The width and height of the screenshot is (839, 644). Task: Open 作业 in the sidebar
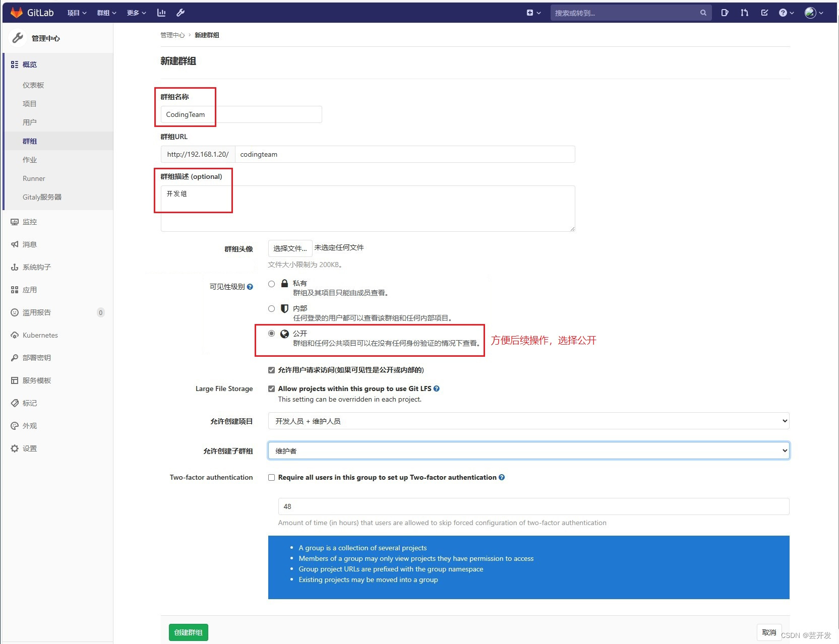pos(30,160)
